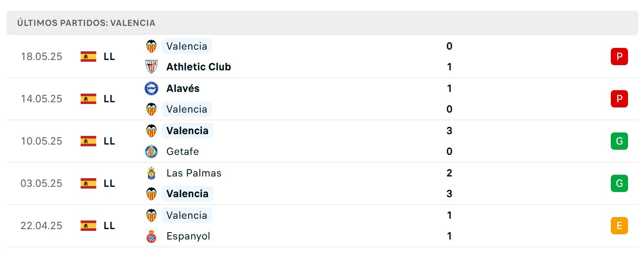
Task: Select the 03.05.25 match date
Action: click(x=41, y=183)
